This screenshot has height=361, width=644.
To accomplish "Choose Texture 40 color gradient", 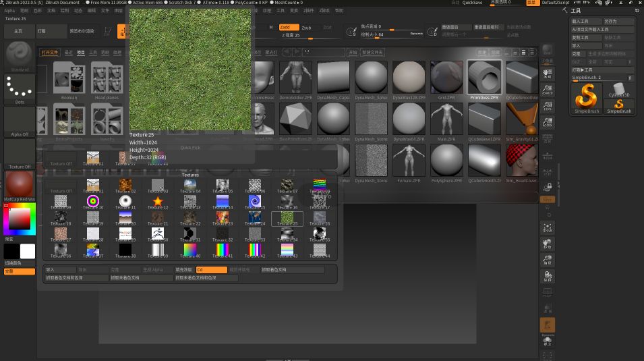I will pos(189,251).
